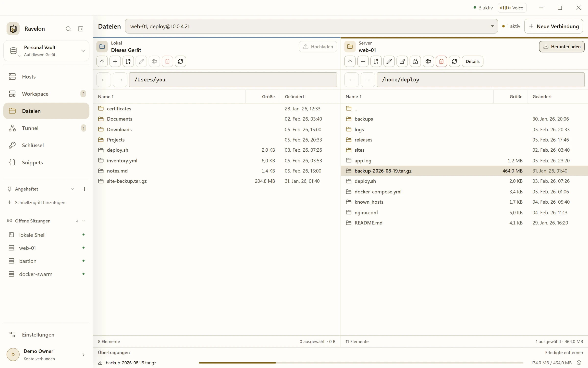Open Demo Owner account chevron
Image resolution: width=588 pixels, height=368 pixels.
tap(83, 355)
